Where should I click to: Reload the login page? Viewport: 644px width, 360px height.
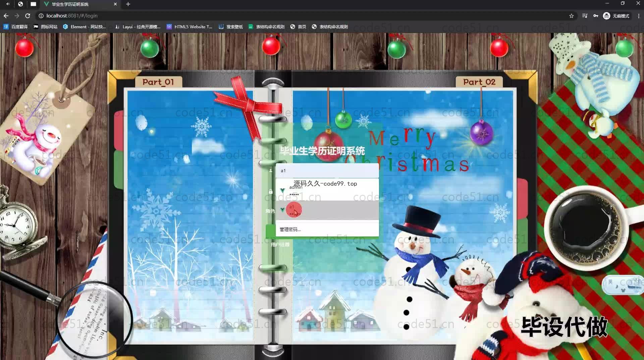[28, 16]
